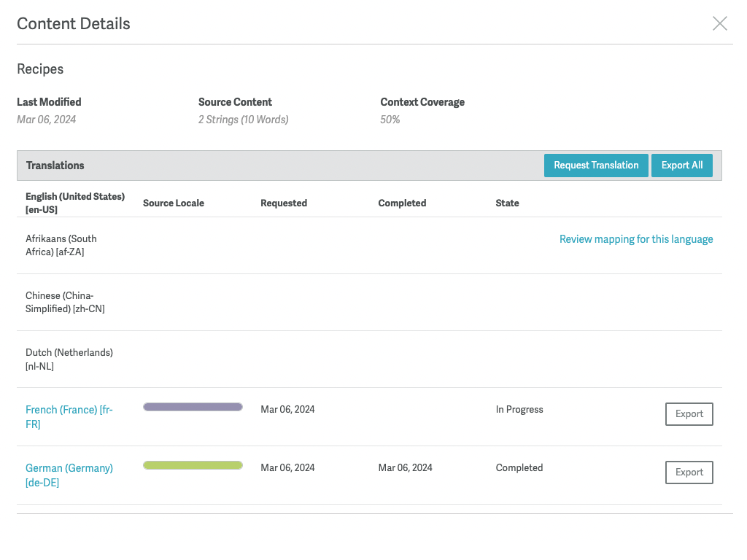Select the Source Locale column header
The image size is (747, 560).
[x=174, y=203]
